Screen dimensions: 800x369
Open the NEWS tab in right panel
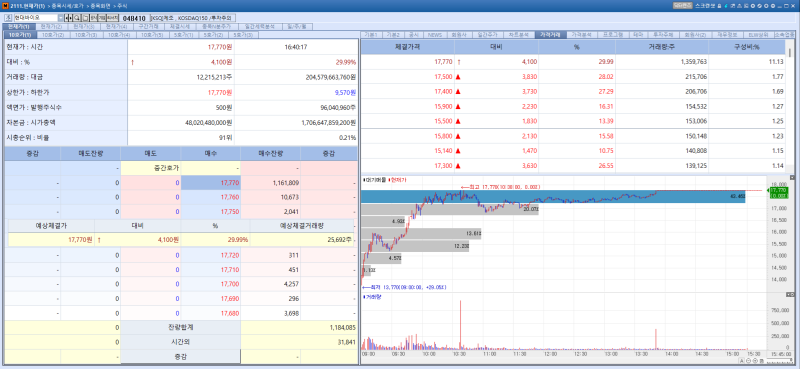click(435, 35)
